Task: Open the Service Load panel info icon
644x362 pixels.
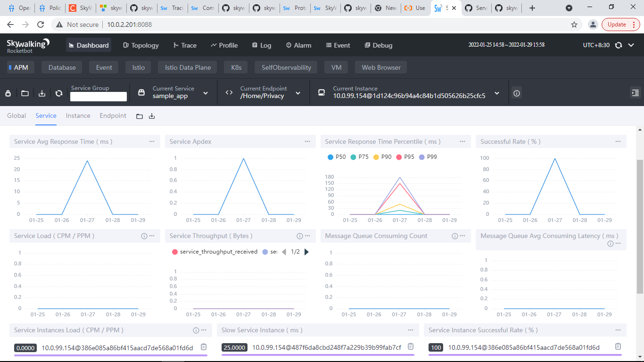Action: pos(143,236)
